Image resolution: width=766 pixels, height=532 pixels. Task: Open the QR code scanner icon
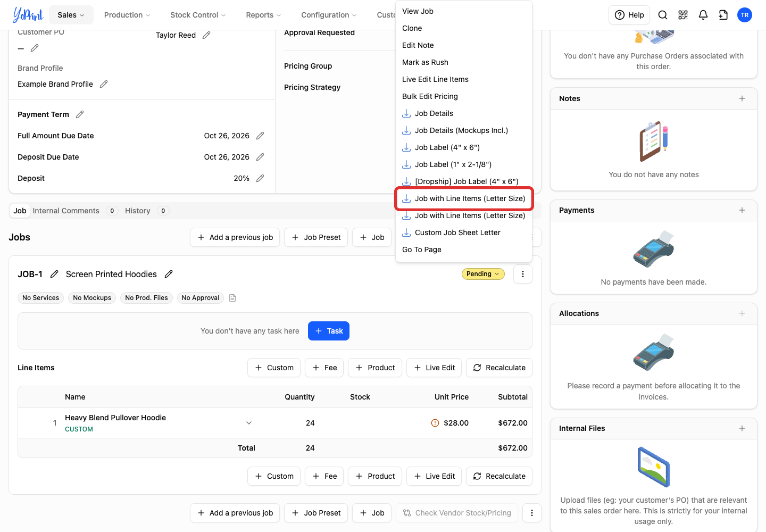(x=683, y=15)
